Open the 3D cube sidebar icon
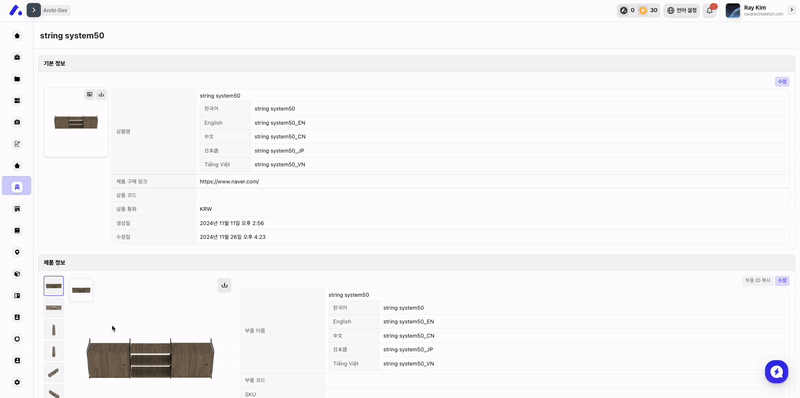This screenshot has height=398, width=800. 17,274
